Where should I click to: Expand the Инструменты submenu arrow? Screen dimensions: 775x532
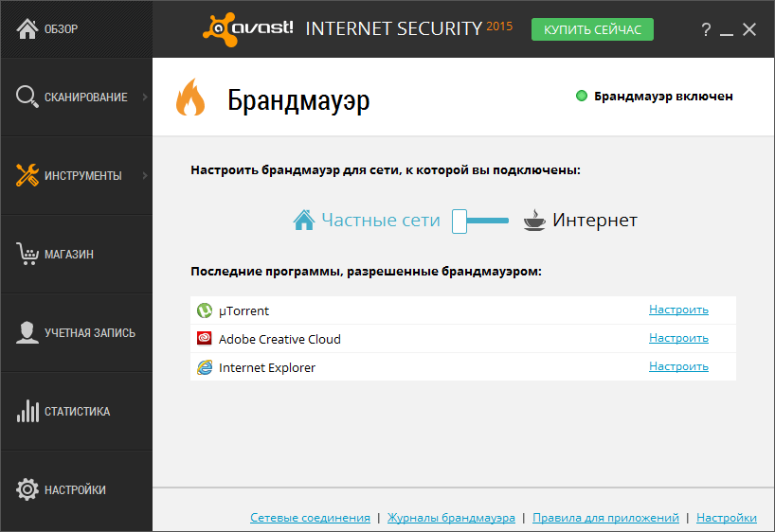point(145,175)
